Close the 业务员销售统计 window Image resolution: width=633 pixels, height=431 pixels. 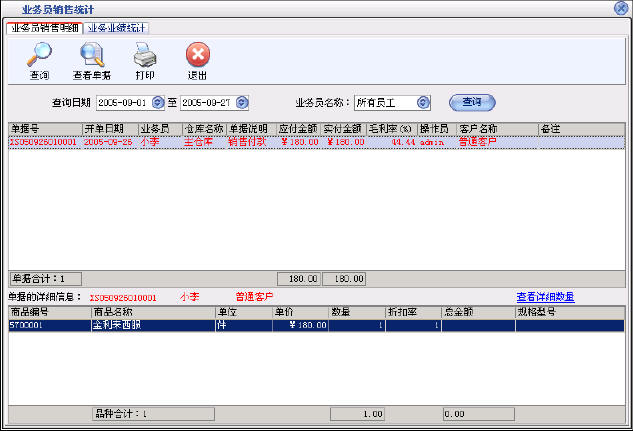pyautogui.click(x=620, y=8)
